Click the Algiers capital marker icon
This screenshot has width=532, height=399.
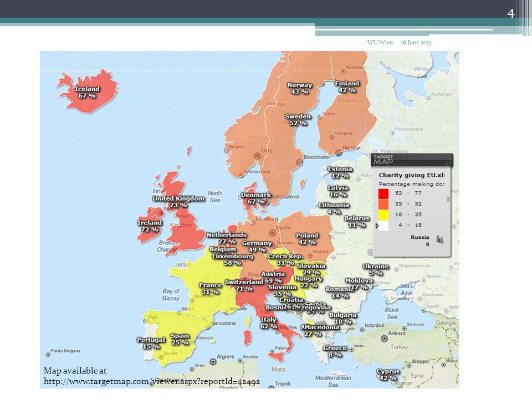pyautogui.click(x=213, y=362)
